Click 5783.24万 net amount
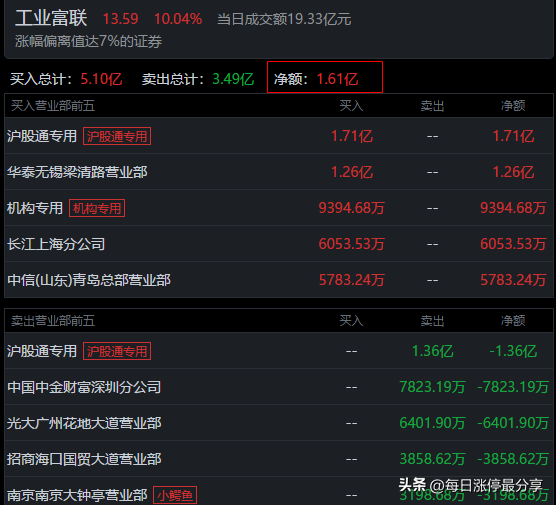The image size is (556, 505). coord(513,280)
